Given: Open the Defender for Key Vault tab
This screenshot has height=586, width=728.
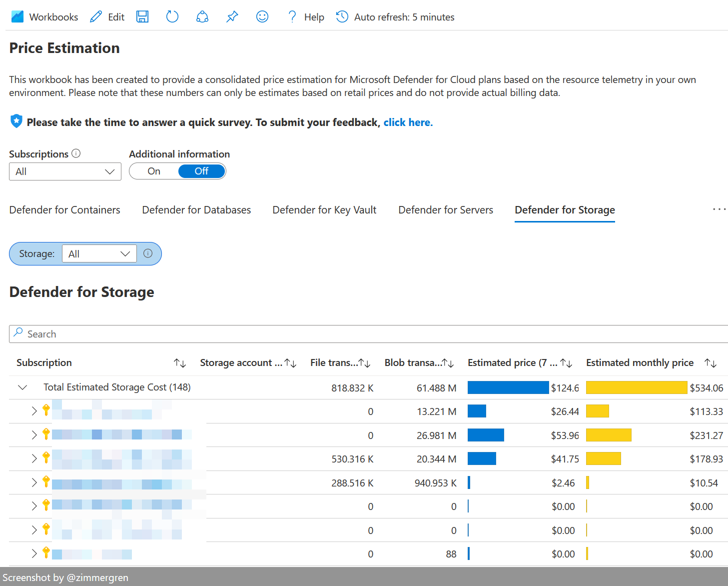Looking at the screenshot, I should tap(324, 210).
